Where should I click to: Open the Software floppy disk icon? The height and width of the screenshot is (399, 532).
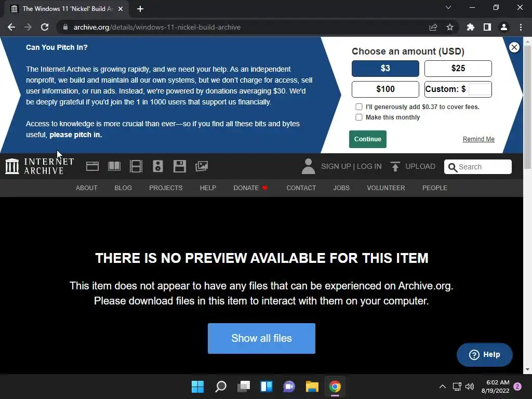point(179,166)
